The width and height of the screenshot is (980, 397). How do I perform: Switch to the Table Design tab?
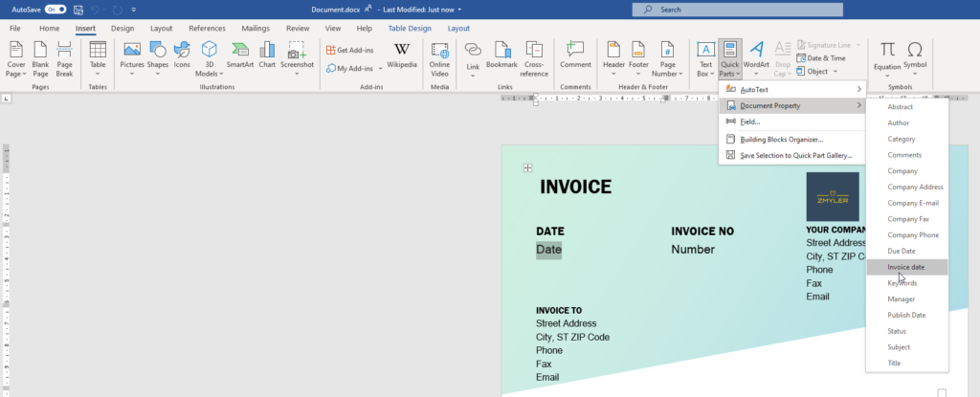point(410,28)
